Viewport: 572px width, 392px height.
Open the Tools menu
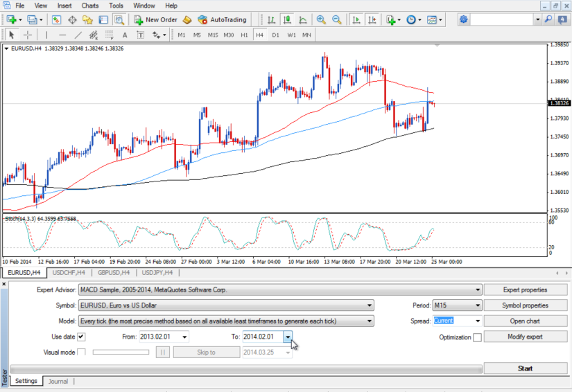pos(116,6)
